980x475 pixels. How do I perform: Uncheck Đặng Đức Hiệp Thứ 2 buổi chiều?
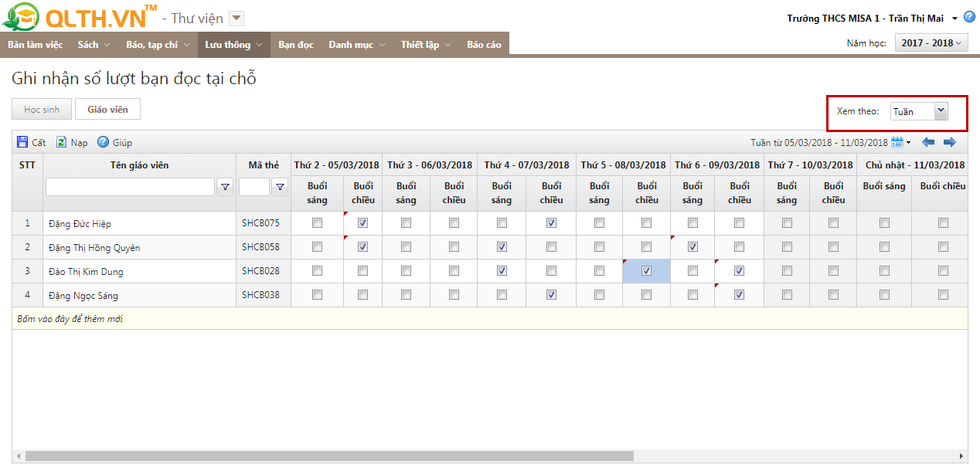tap(363, 223)
